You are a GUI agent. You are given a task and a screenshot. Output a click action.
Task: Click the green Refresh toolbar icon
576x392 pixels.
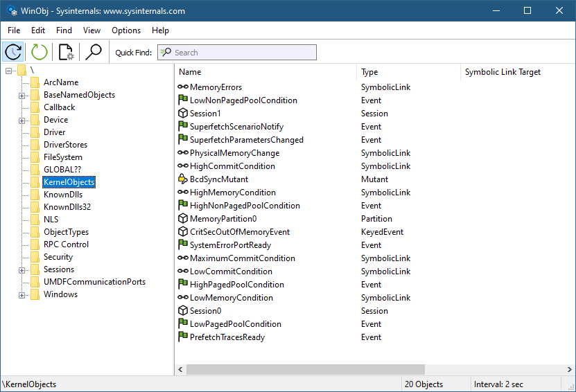click(40, 52)
